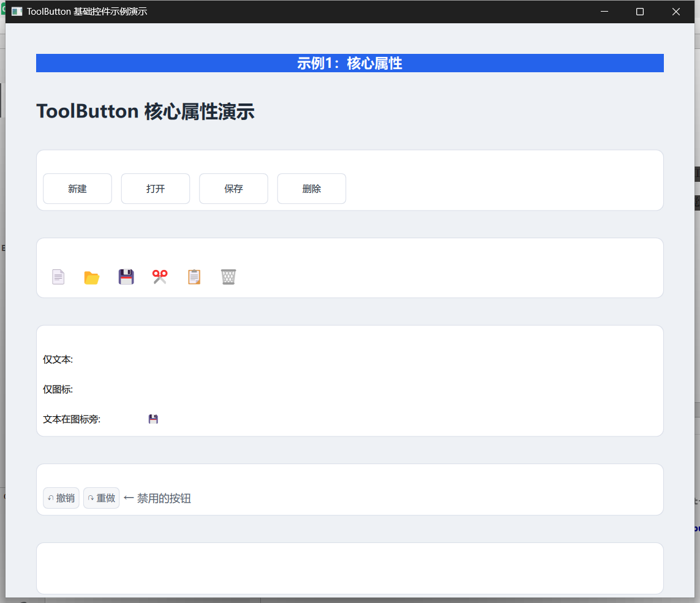Click the 仅文本 label in the properties panel
Viewport: 700px width, 603px height.
click(58, 359)
